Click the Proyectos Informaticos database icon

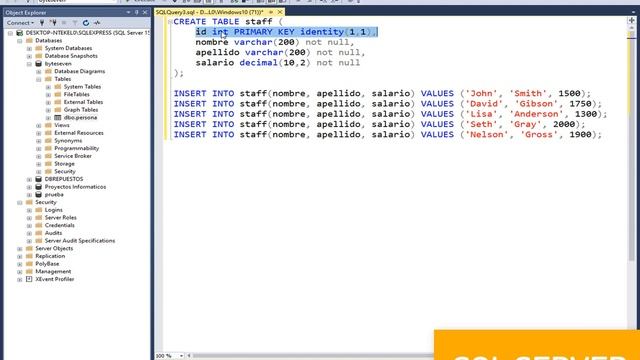point(38,187)
